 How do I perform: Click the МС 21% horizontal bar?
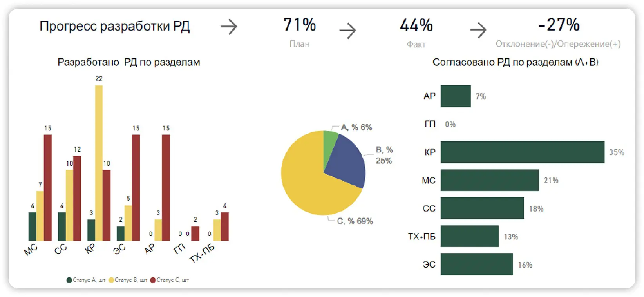(489, 180)
